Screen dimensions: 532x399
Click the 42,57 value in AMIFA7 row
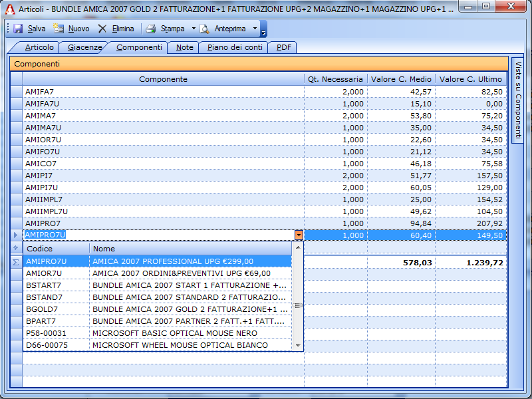pos(421,92)
